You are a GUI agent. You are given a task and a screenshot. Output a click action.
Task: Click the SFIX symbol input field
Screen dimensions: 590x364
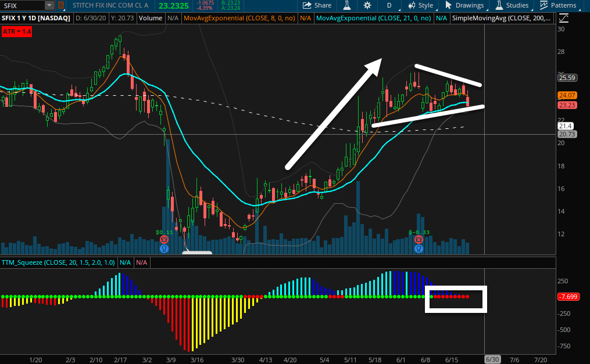pos(23,6)
